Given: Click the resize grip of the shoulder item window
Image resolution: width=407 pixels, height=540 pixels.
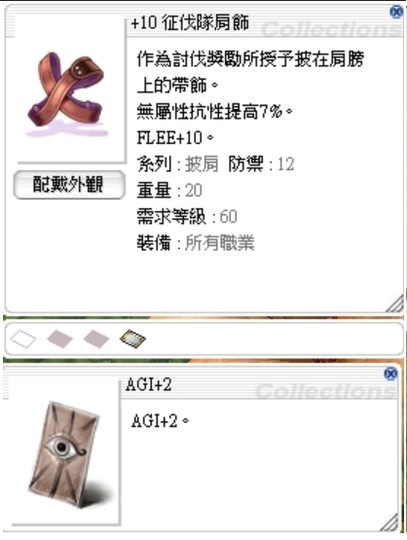Looking at the screenshot, I should pyautogui.click(x=394, y=303).
